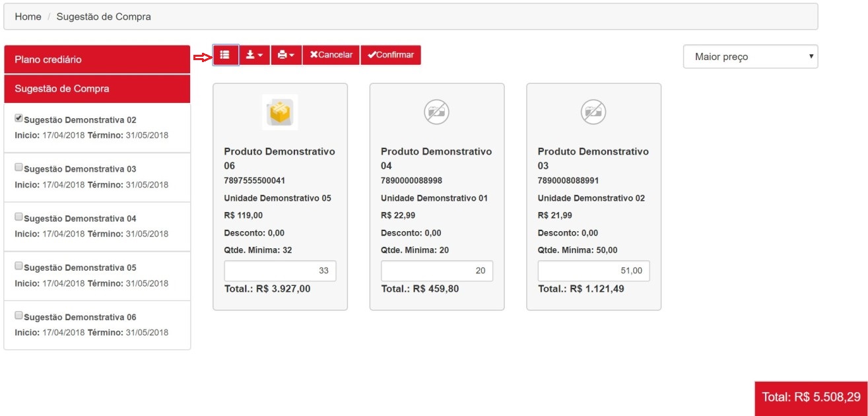Click price R$ 21,99

[555, 215]
